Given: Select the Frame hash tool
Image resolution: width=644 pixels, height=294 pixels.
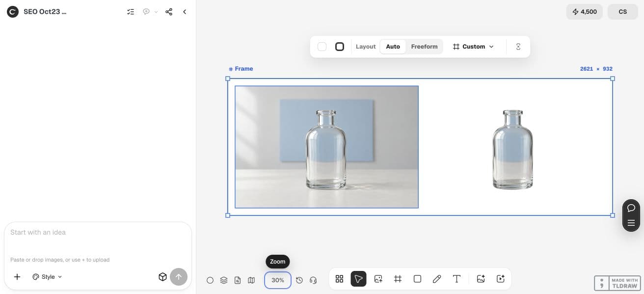Looking at the screenshot, I should (x=398, y=279).
